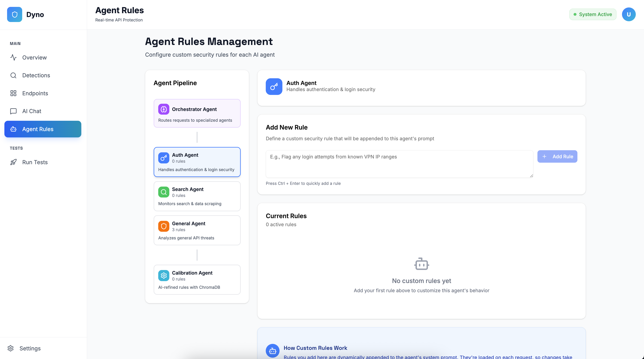Viewport: 644px width, 359px height.
Task: Click the Search Agent green magnifier icon
Action: click(x=164, y=192)
